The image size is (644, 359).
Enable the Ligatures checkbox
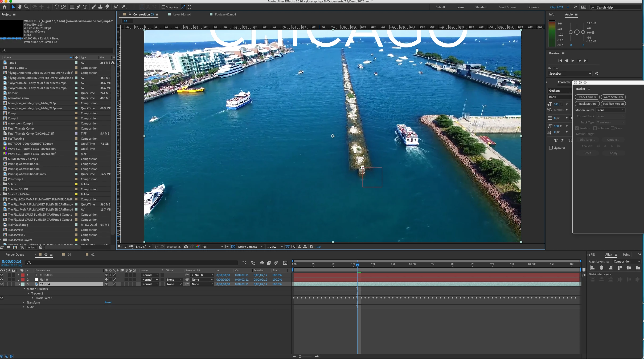(551, 148)
